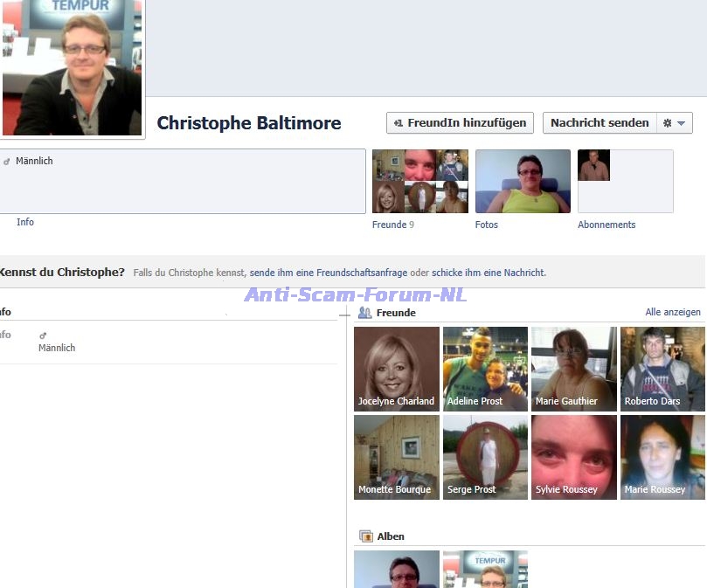
Task: Open Adeline Prost's friend thumbnail
Action: (x=485, y=369)
